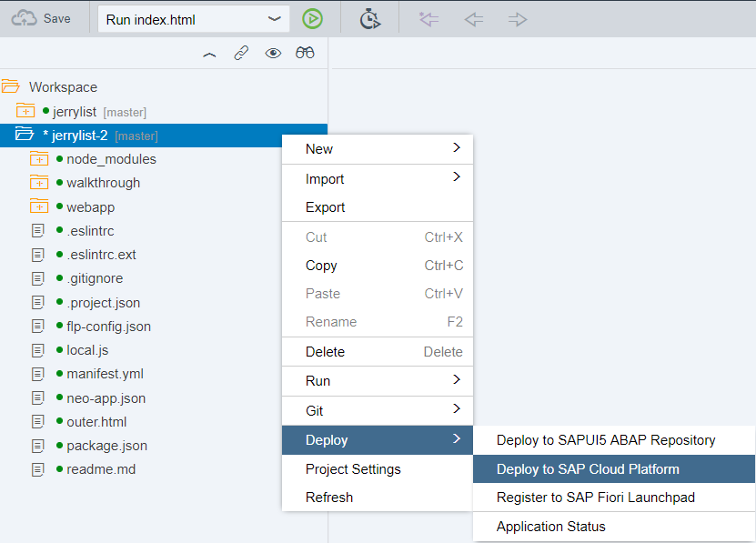Open the Run index.html dropdown
This screenshot has width=756, height=543.
point(194,19)
